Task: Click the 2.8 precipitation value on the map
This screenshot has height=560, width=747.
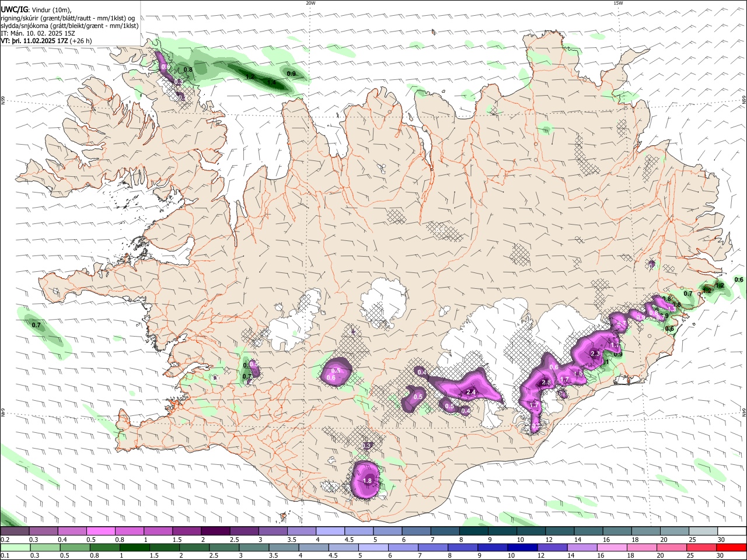Action: (x=546, y=383)
